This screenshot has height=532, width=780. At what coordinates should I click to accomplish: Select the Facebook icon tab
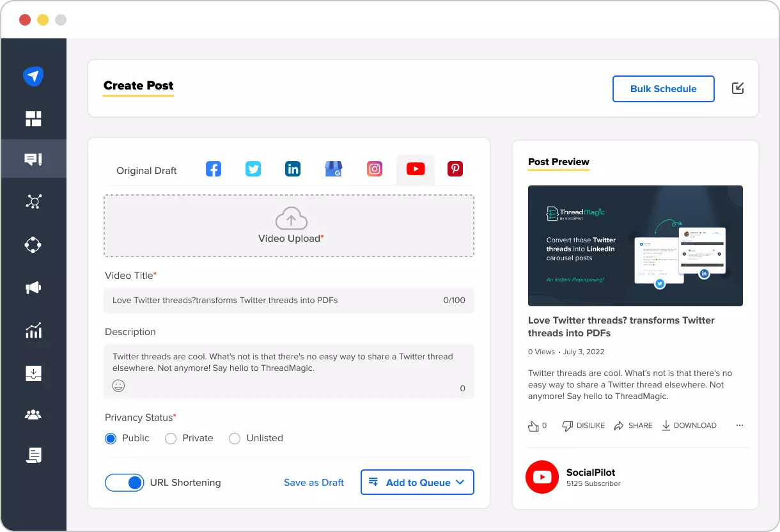coord(214,169)
